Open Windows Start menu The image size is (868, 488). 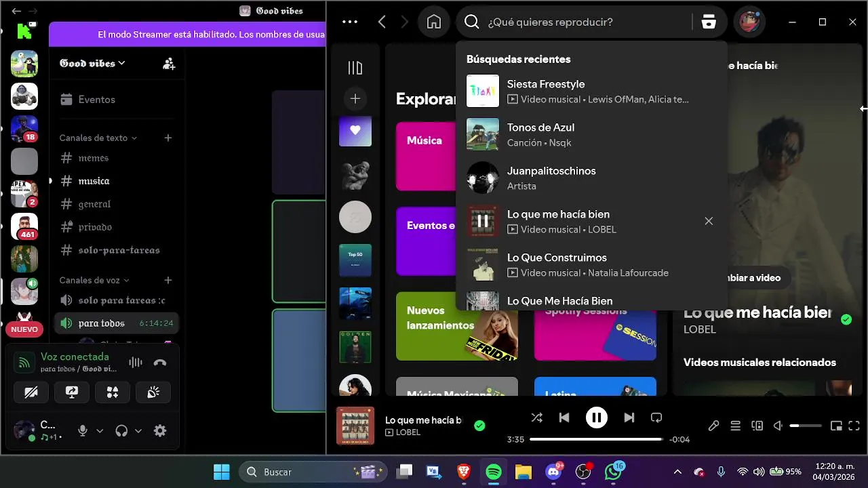[221, 472]
